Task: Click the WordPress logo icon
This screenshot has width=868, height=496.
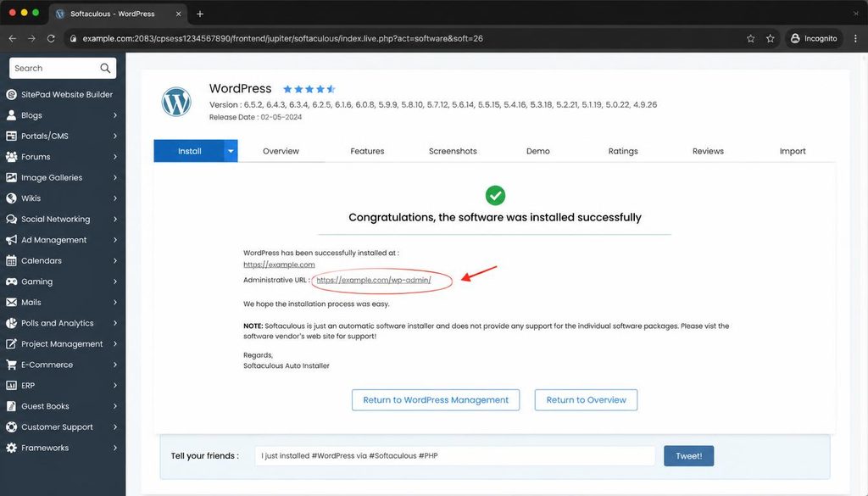Action: [176, 102]
